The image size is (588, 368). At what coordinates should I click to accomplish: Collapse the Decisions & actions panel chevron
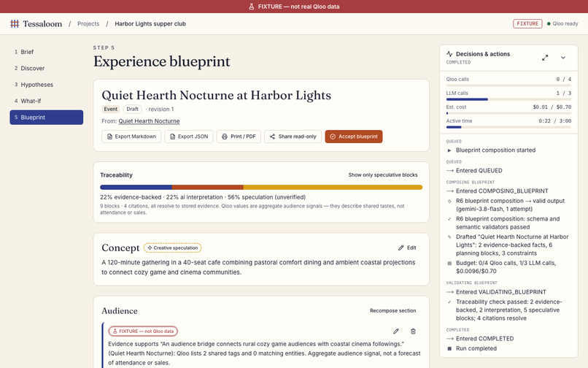click(563, 58)
